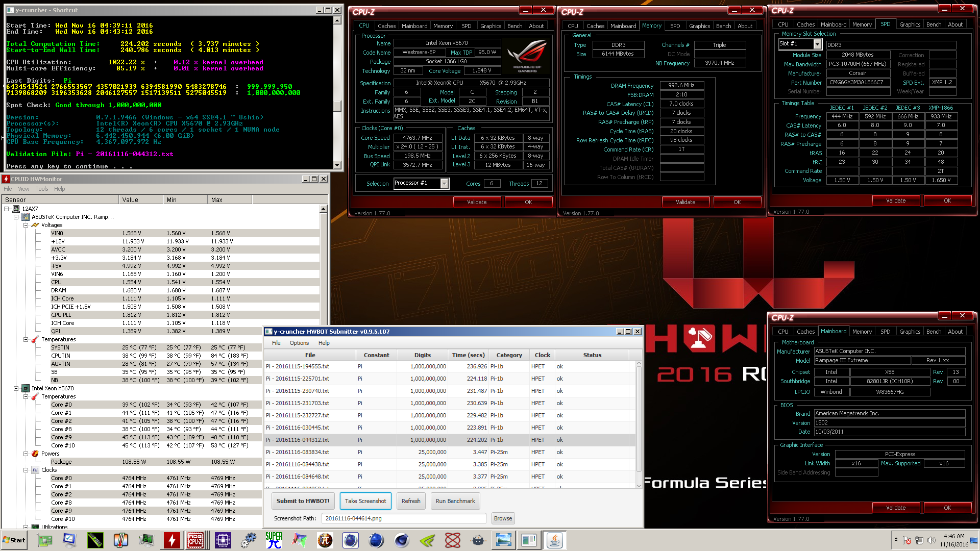The width and height of the screenshot is (980, 551).
Task: Select row Pi - 20161116-044312.txt
Action: pos(449,440)
